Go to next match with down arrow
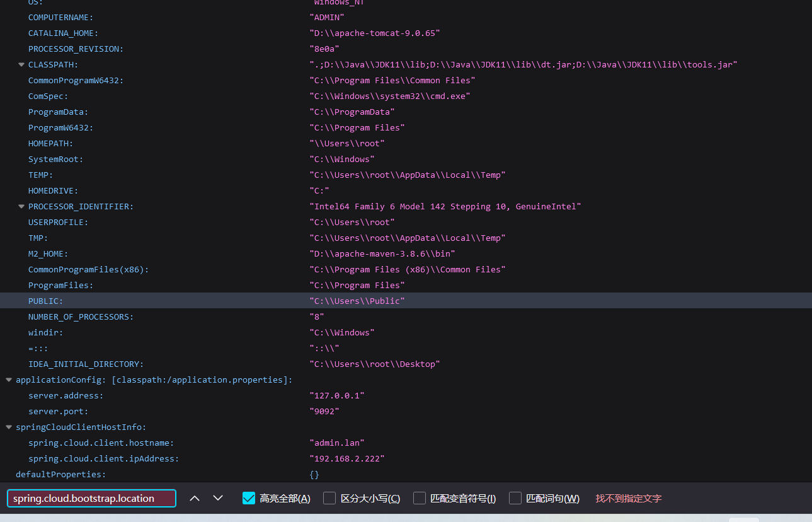 pos(218,498)
